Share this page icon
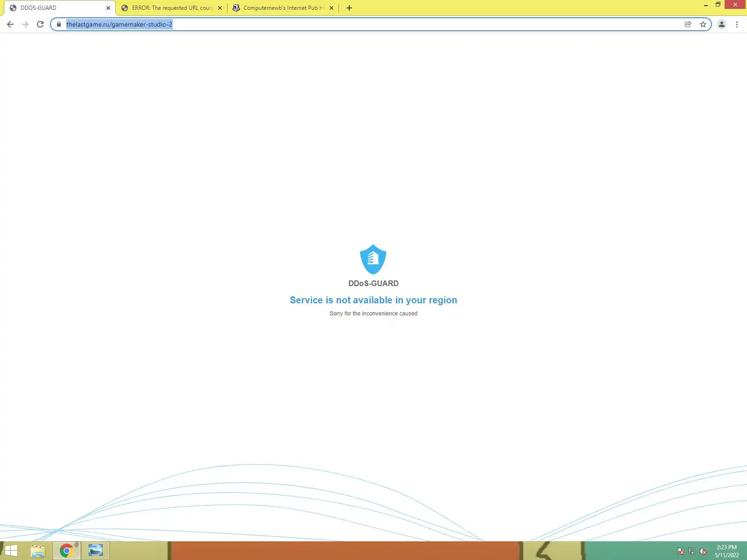Image resolution: width=747 pixels, height=560 pixels. click(x=688, y=24)
